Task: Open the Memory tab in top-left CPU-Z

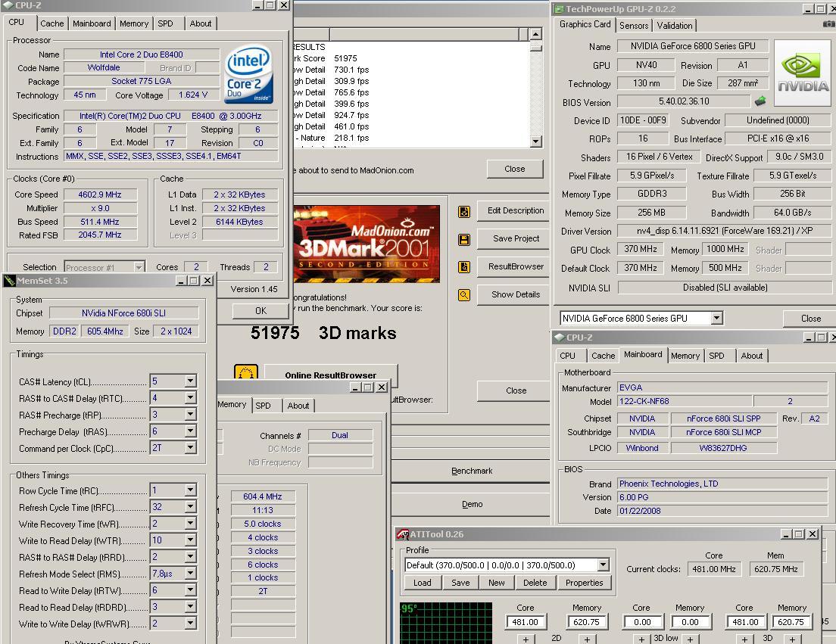Action: (x=134, y=23)
